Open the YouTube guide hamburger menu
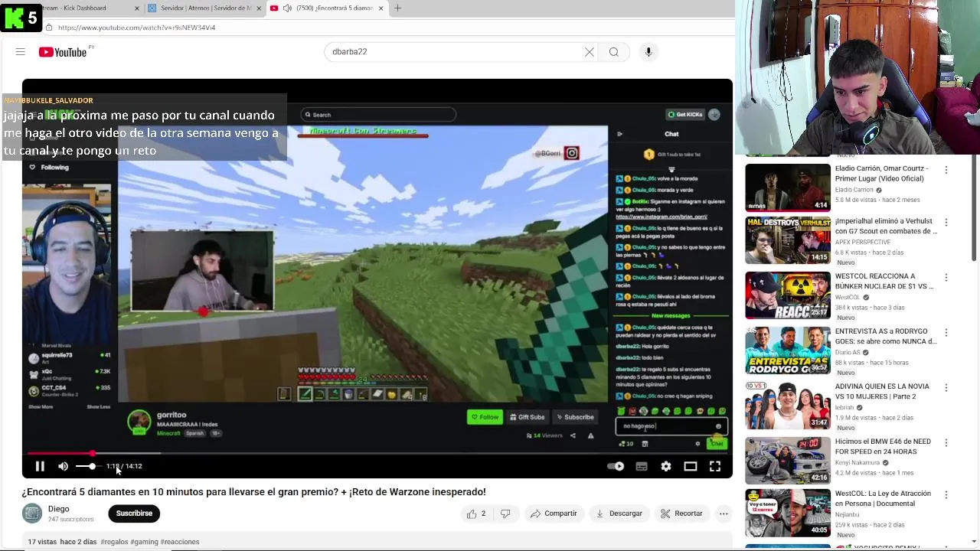Viewport: 980px width, 551px height. pyautogui.click(x=21, y=52)
